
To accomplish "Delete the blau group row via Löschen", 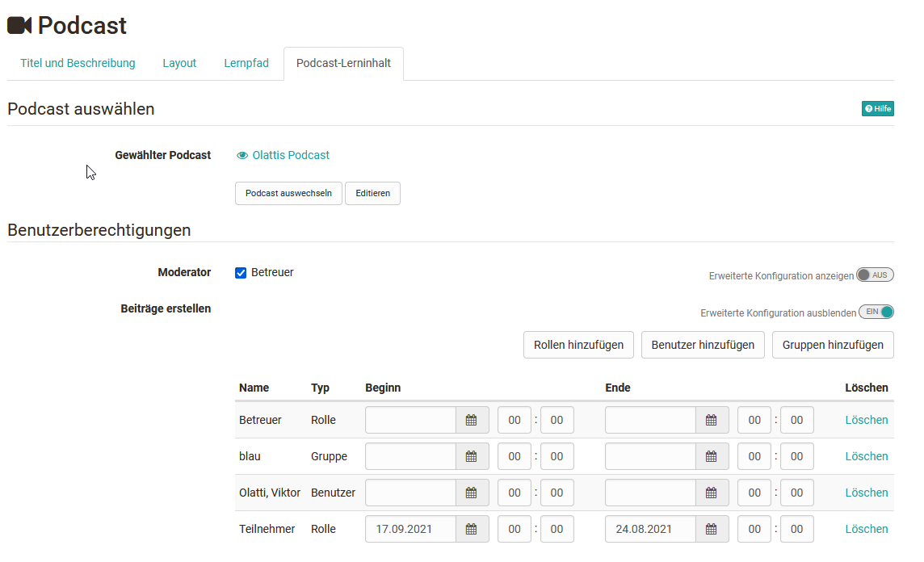I will [866, 456].
